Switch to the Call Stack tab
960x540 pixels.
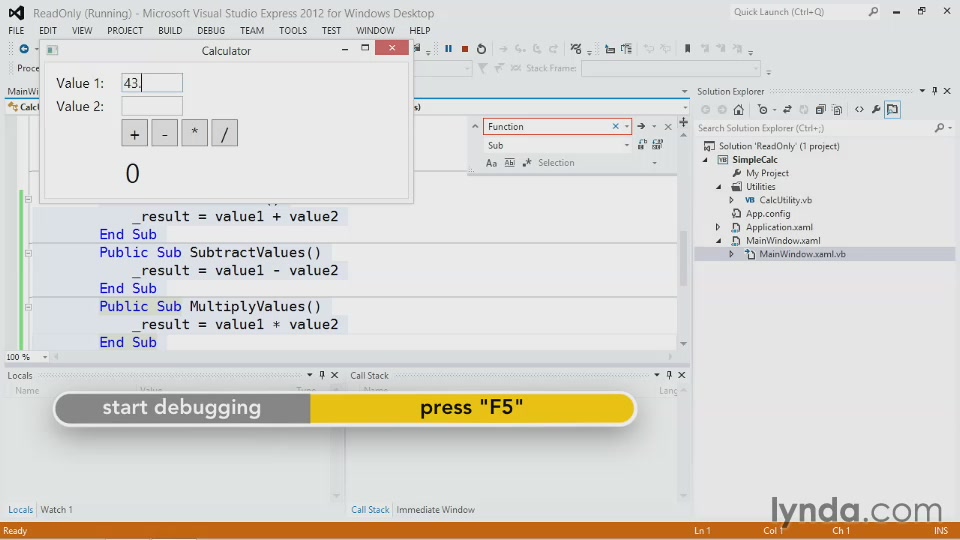tap(370, 509)
